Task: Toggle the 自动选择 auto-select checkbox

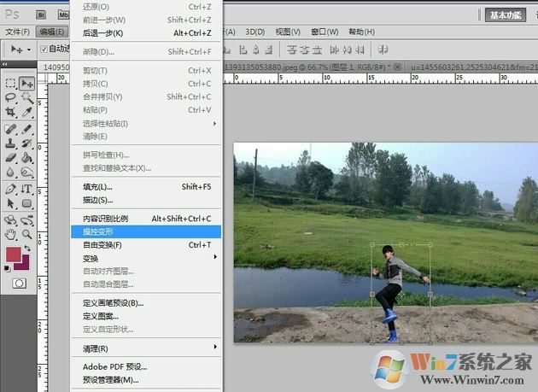Action: pyautogui.click(x=43, y=49)
